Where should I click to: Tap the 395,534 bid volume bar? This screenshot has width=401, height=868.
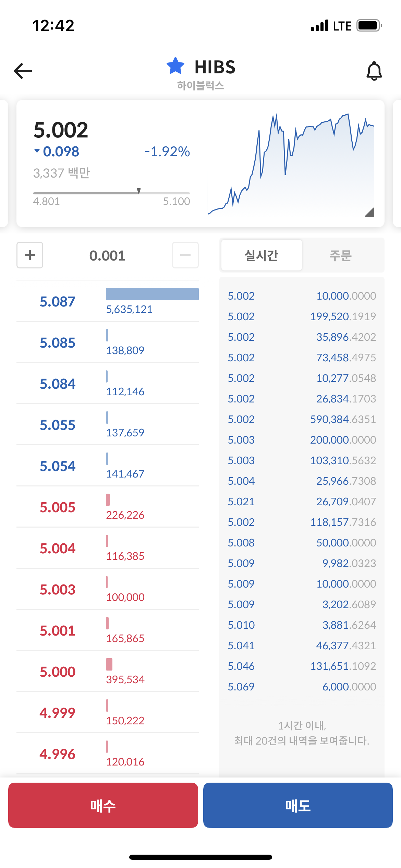point(109,664)
